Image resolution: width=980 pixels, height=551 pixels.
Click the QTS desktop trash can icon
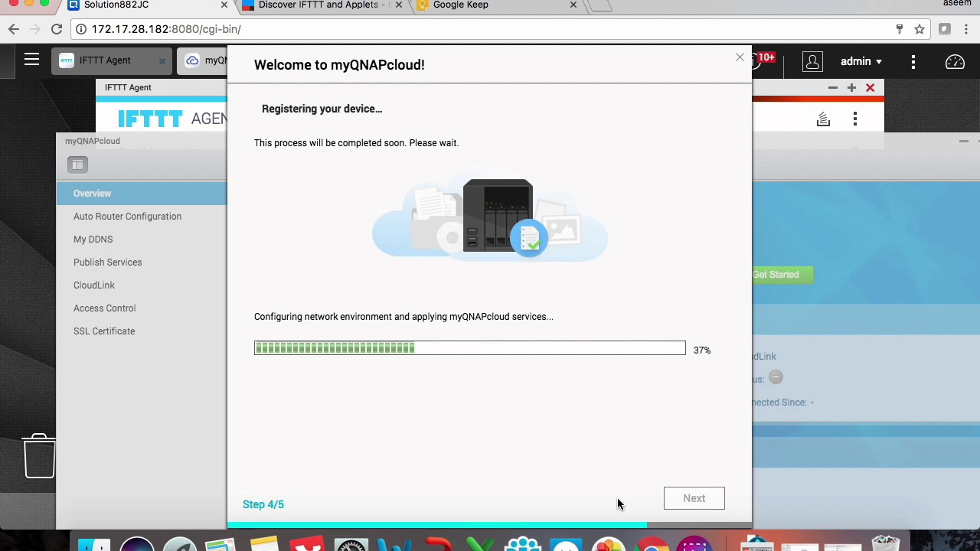(39, 456)
